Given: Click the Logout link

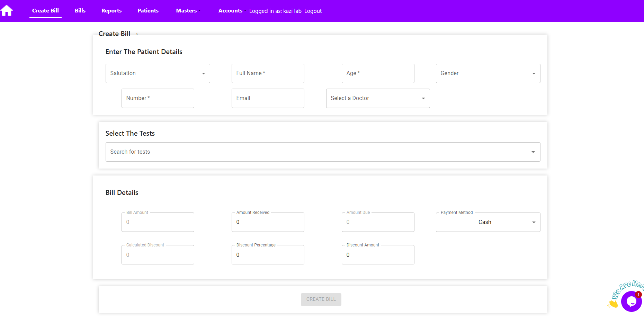Looking at the screenshot, I should point(313,11).
